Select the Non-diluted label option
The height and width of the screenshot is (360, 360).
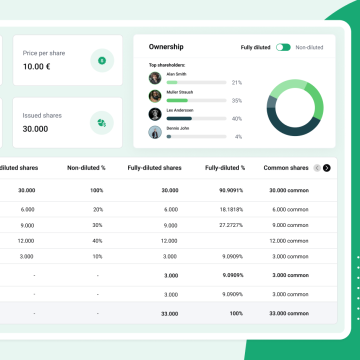click(x=309, y=47)
